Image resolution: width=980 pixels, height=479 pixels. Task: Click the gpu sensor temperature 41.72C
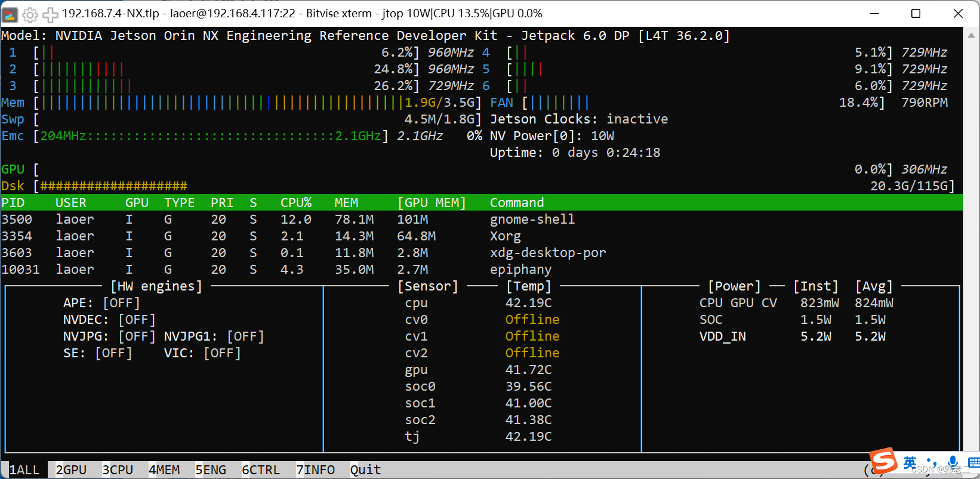coord(529,370)
